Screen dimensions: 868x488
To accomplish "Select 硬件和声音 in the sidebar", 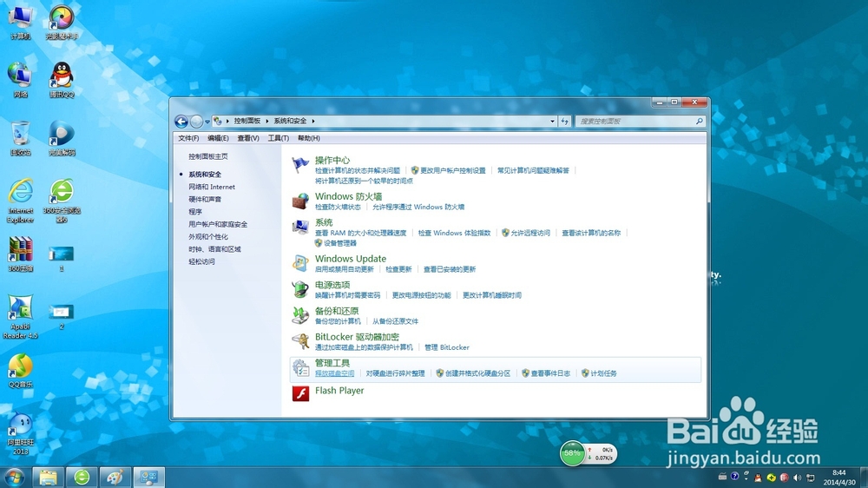I will click(205, 199).
